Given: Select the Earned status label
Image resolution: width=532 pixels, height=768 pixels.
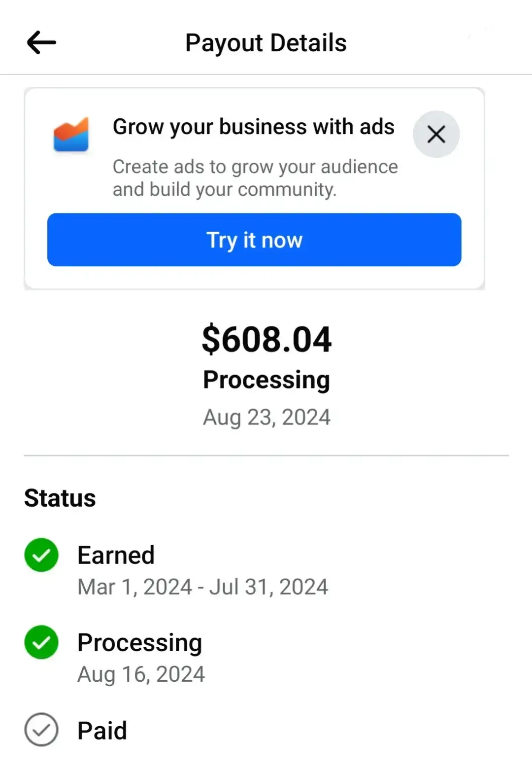Looking at the screenshot, I should tap(116, 555).
